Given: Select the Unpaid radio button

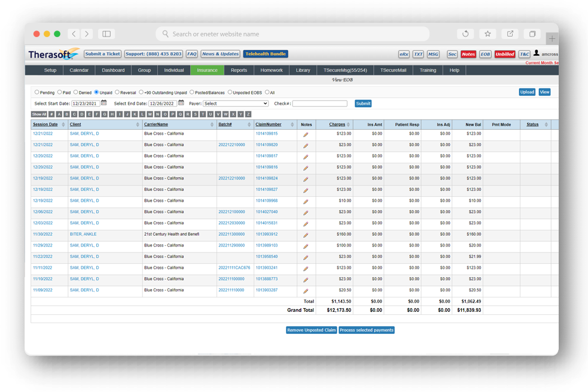Looking at the screenshot, I should point(96,92).
